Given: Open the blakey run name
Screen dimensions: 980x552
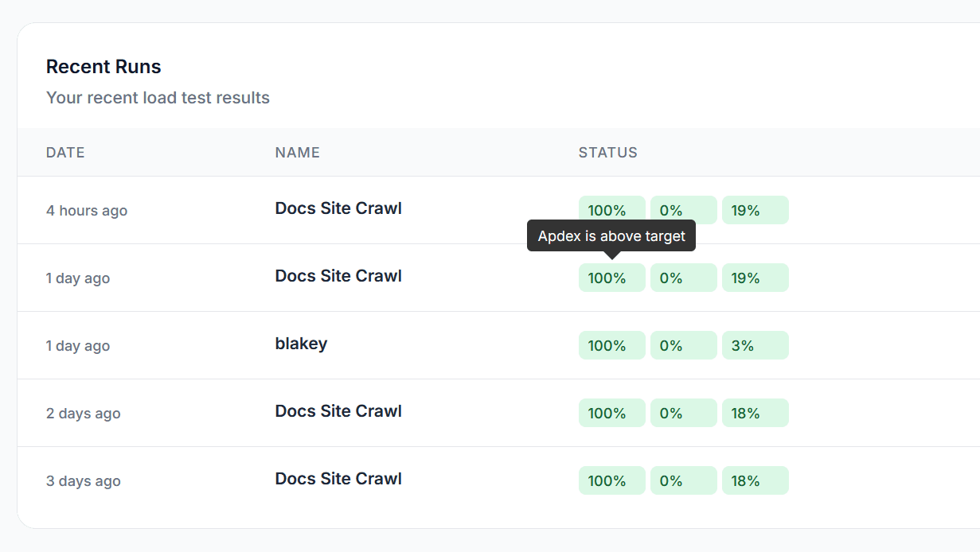Looking at the screenshot, I should point(301,344).
